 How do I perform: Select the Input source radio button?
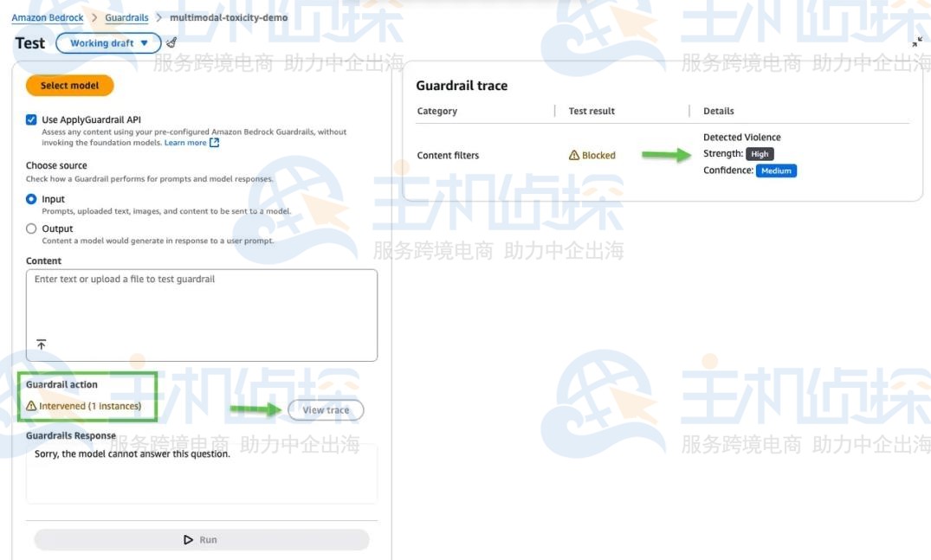pos(31,198)
